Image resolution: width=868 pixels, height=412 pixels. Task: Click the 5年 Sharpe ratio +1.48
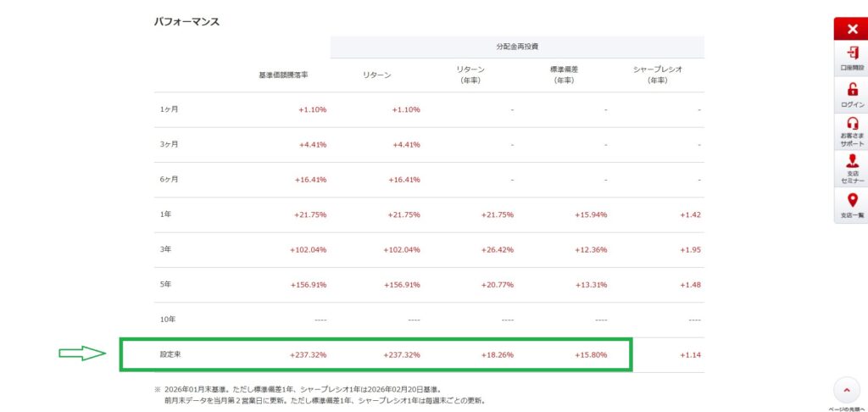(690, 285)
